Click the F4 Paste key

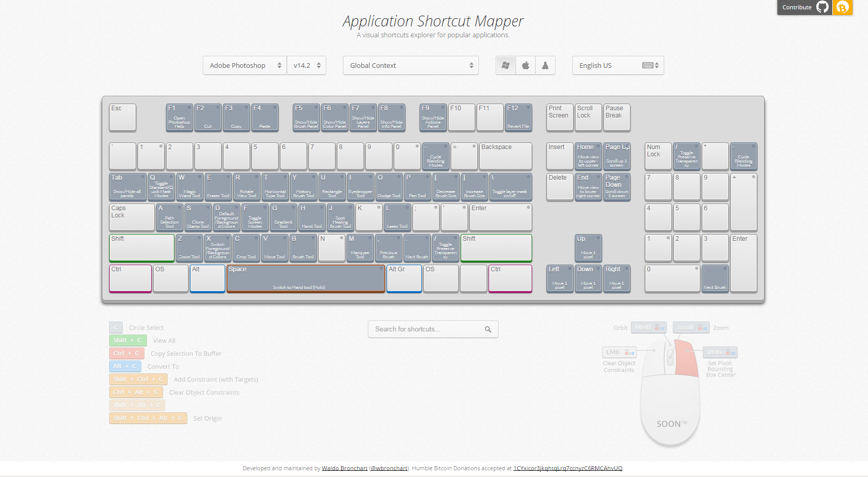[265, 118]
